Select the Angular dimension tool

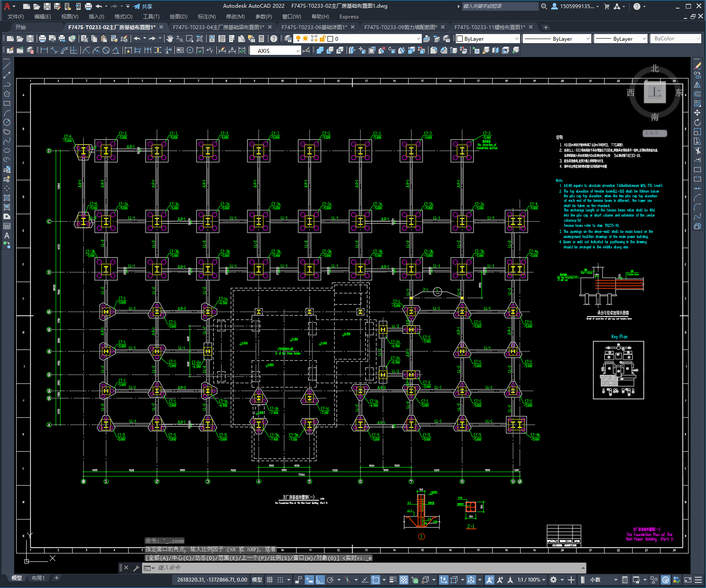coord(116,50)
